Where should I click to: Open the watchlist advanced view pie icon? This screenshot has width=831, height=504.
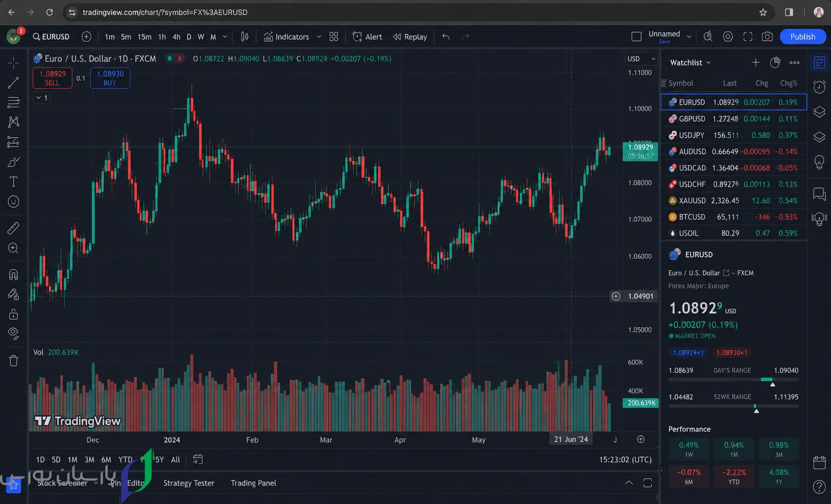775,62
